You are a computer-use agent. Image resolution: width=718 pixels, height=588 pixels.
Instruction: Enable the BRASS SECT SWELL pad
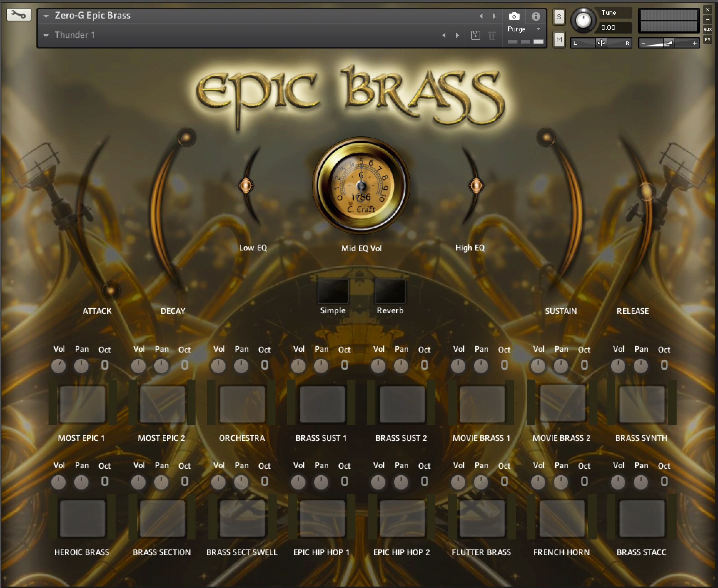tap(242, 518)
